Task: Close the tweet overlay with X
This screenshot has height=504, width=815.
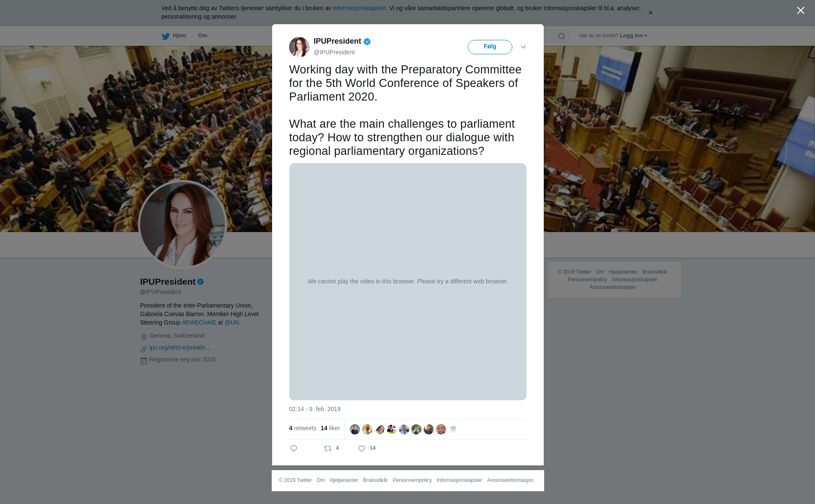Action: pos(801,10)
